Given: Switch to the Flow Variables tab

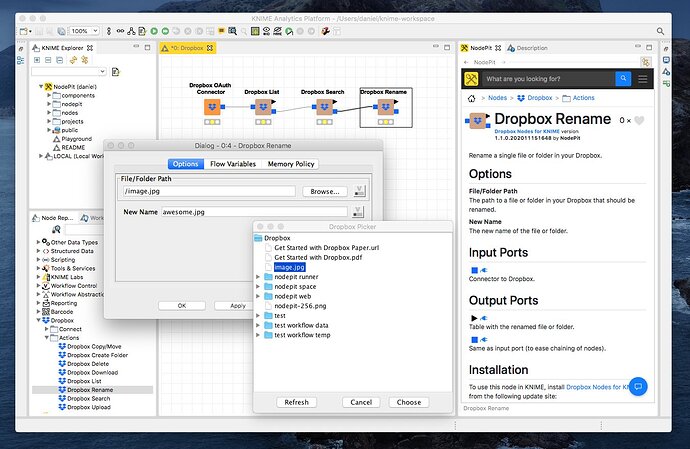Looking at the screenshot, I should (x=233, y=164).
